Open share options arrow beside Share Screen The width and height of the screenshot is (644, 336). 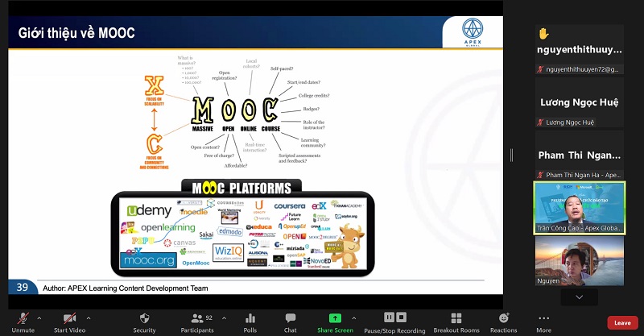click(353, 318)
